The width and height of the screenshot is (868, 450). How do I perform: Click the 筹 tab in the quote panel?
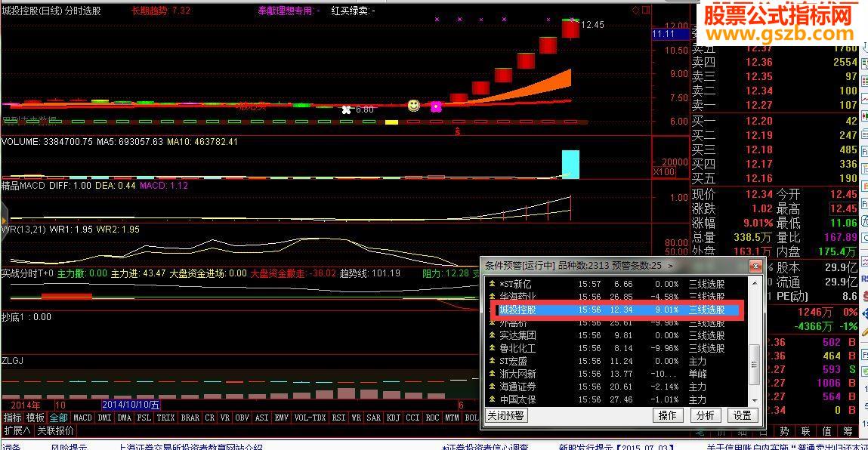[848, 430]
